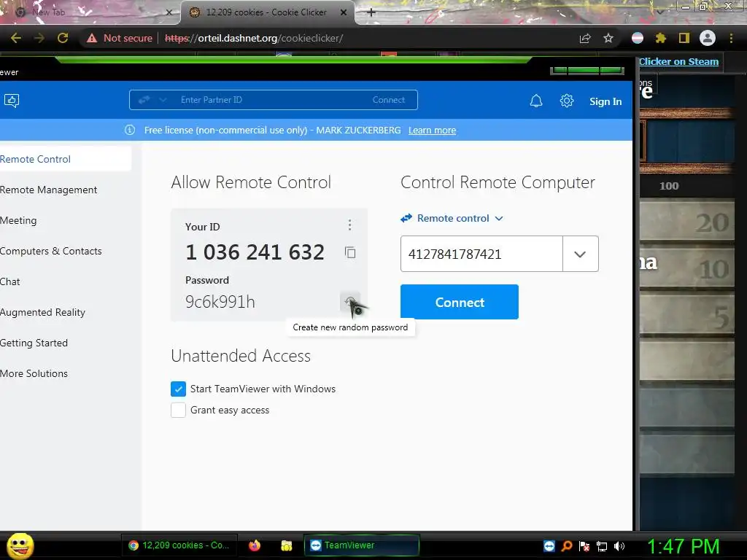The image size is (747, 560).
Task: Click the large blue Connect button
Action: [x=460, y=302]
